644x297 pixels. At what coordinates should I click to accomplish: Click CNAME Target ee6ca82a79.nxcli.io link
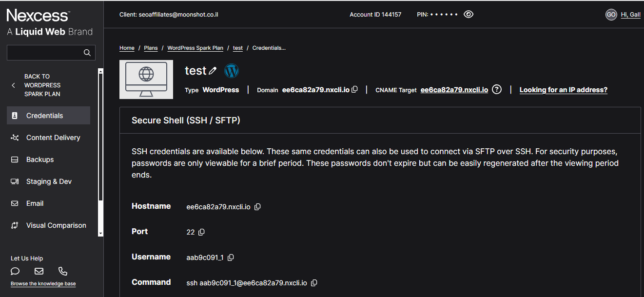tap(454, 90)
